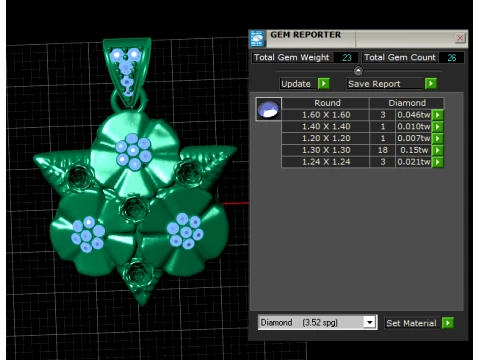Click the green arrow beside Update

324,83
